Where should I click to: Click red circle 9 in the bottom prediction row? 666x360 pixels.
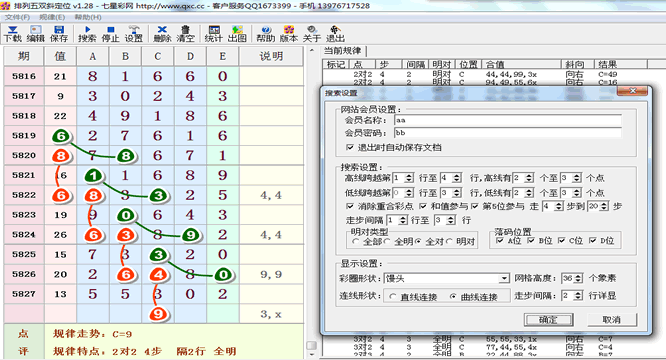158,314
